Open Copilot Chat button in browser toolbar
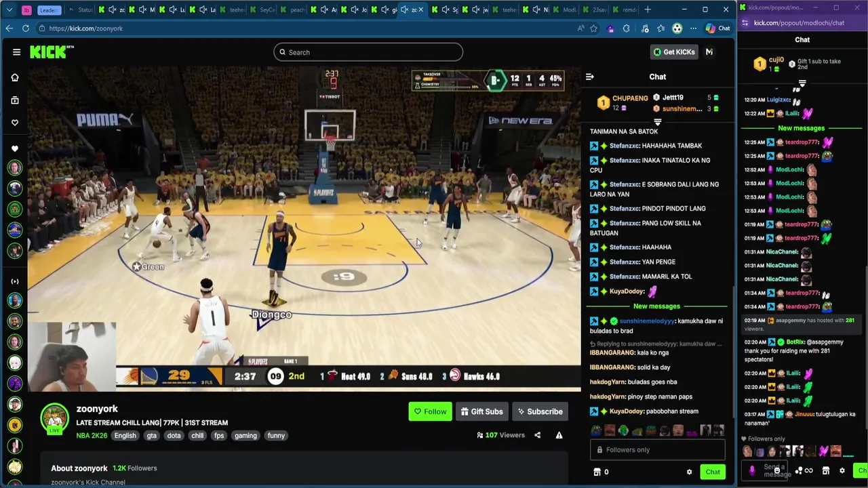868x488 pixels. click(717, 28)
